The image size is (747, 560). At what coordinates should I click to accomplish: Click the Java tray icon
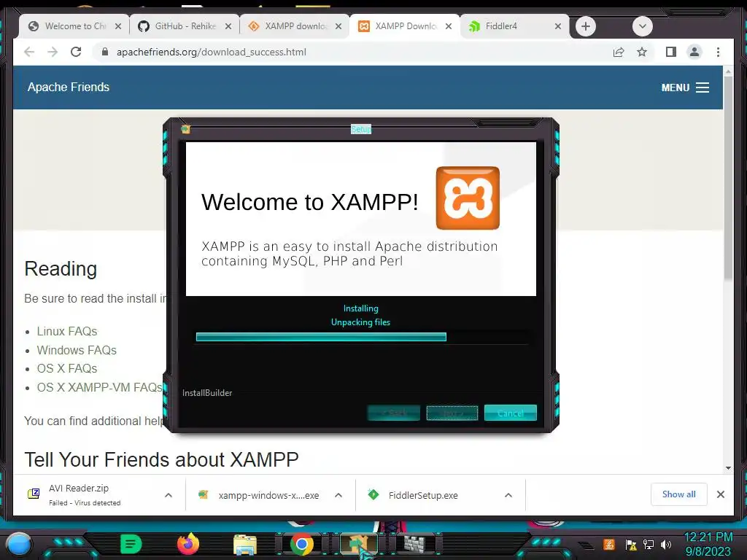pyautogui.click(x=609, y=544)
